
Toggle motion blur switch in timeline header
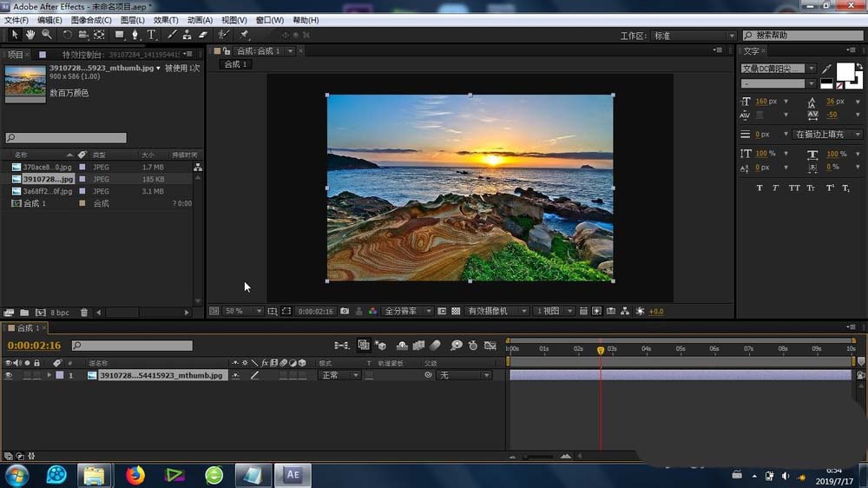[x=435, y=346]
